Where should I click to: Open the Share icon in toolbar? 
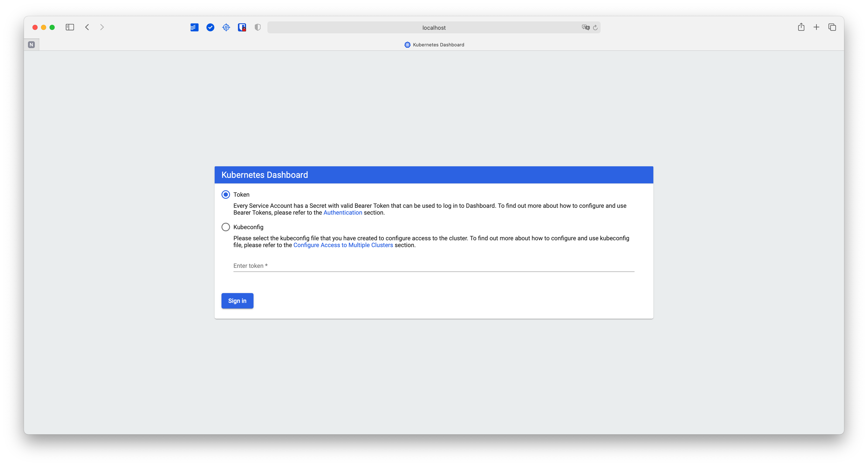coord(801,27)
